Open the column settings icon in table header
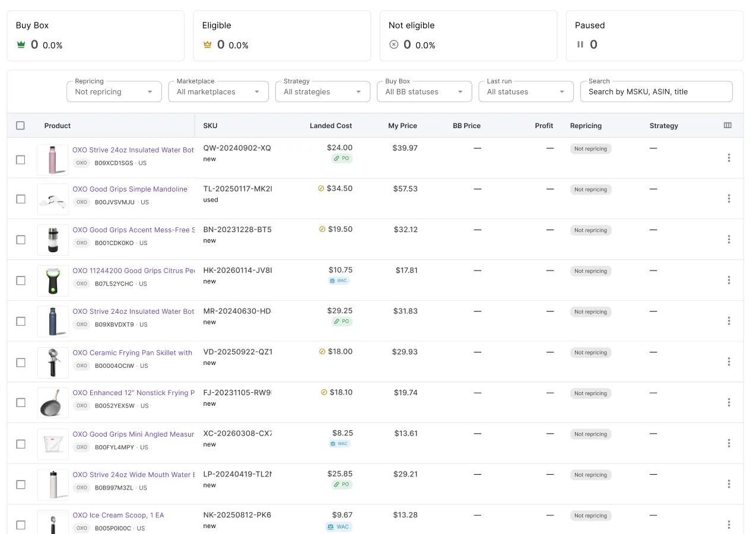 tap(728, 125)
